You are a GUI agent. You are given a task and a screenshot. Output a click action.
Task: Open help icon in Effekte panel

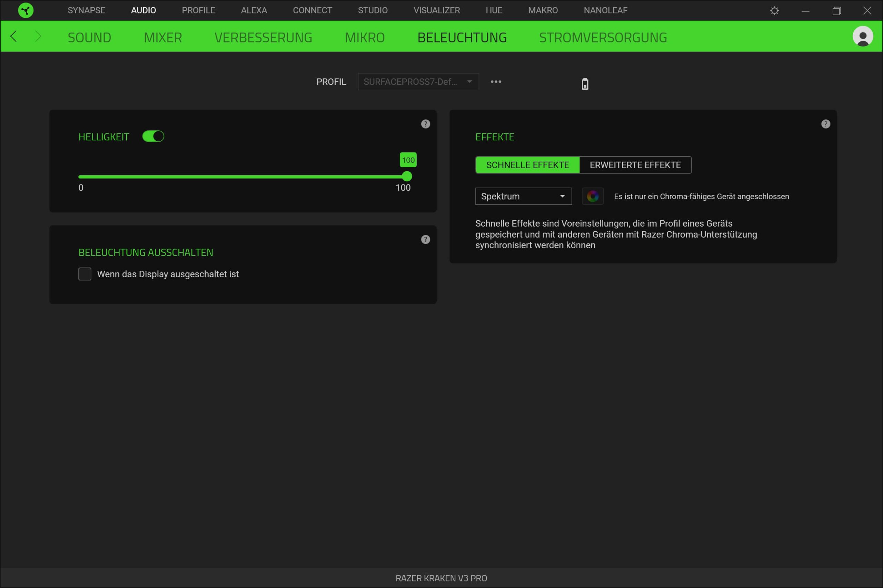tap(825, 124)
